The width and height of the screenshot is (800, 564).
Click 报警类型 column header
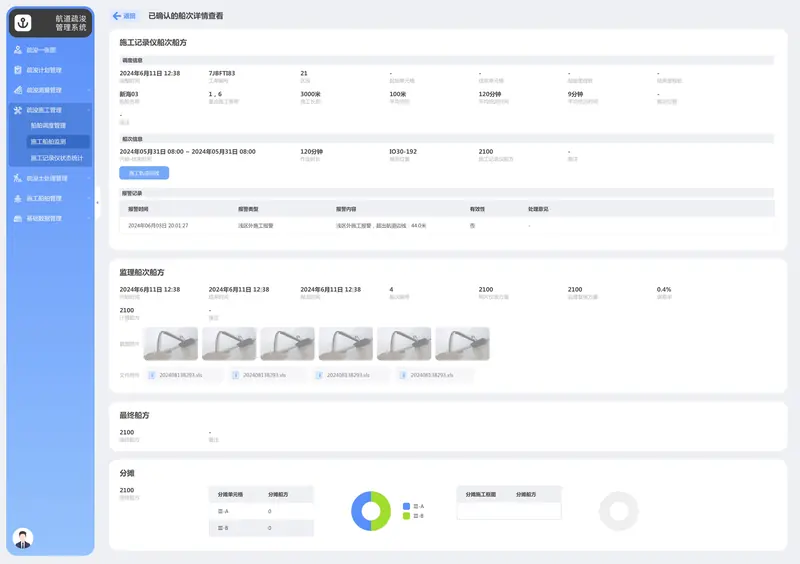[248, 209]
